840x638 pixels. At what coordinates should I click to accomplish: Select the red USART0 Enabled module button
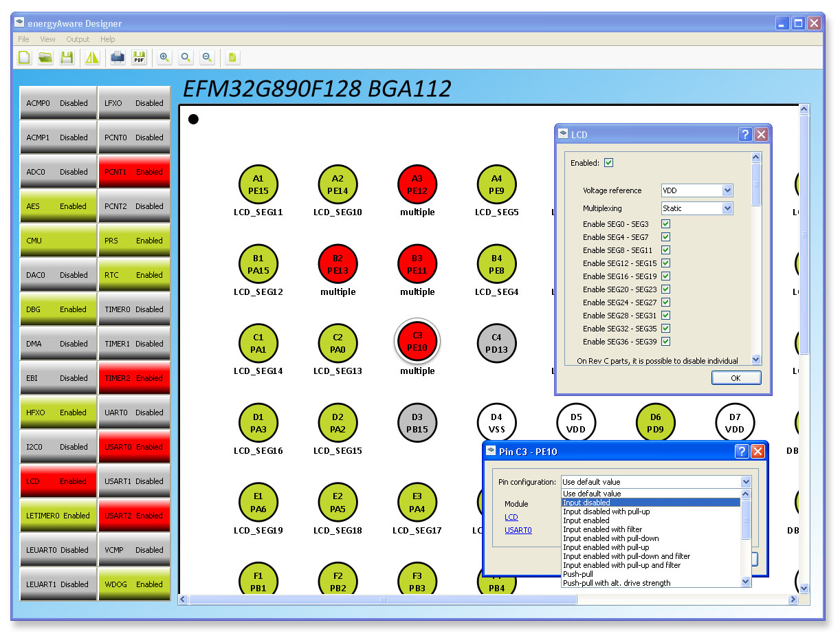[134, 447]
